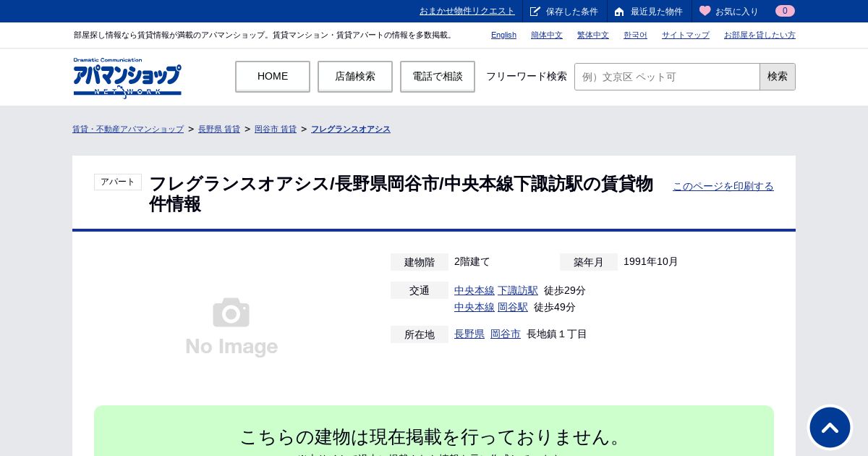
Task: Click the フレグランスオアシス page heading
Action: [x=401, y=194]
